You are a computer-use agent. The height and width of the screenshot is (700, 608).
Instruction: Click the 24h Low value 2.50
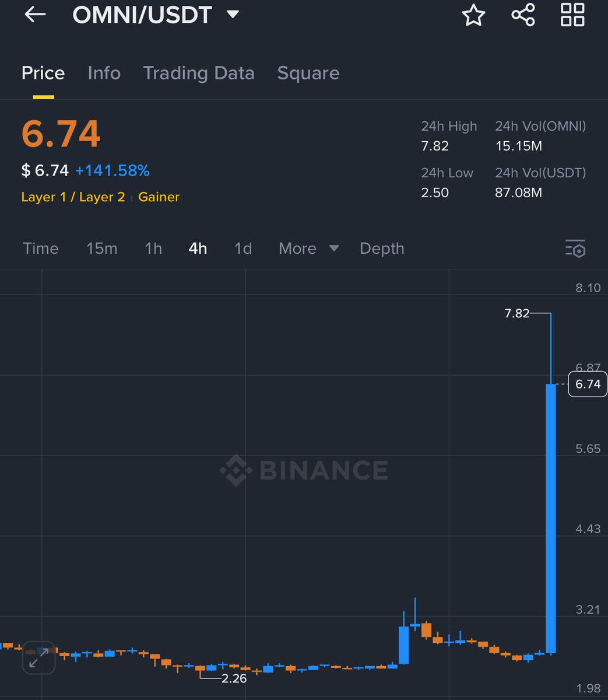[x=435, y=192]
